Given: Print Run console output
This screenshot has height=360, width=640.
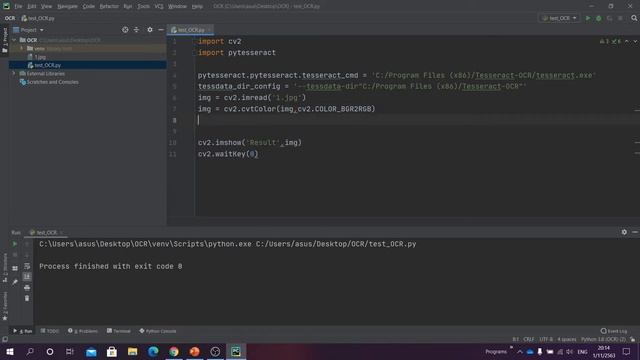Looking at the screenshot, I should 27,288.
